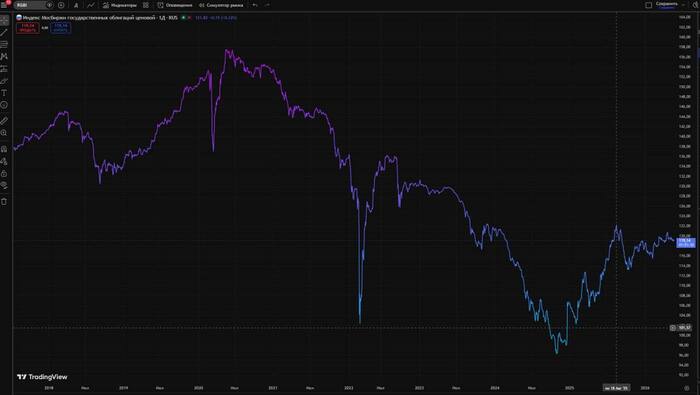Click the TradingView logo
Screen dimensions: 700x395
point(42,377)
